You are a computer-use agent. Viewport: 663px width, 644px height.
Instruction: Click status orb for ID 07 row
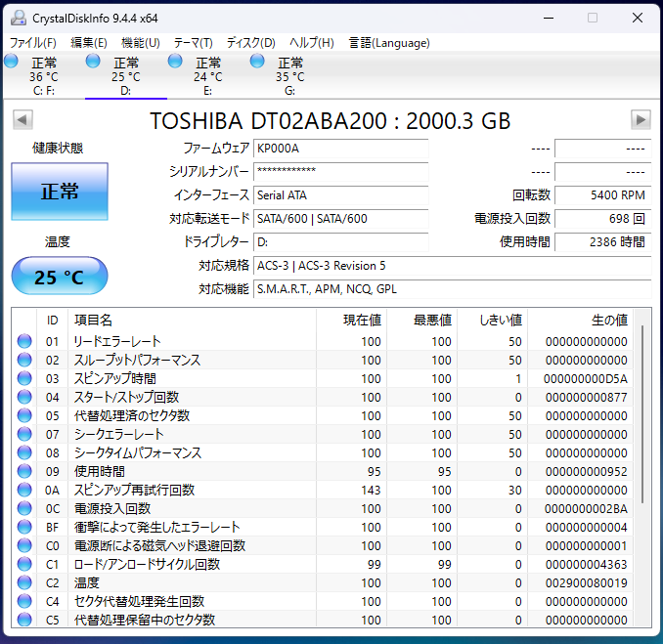click(x=24, y=434)
